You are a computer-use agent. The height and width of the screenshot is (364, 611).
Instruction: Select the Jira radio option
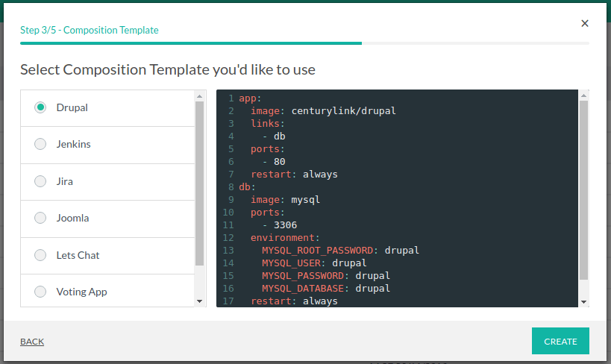coord(40,181)
